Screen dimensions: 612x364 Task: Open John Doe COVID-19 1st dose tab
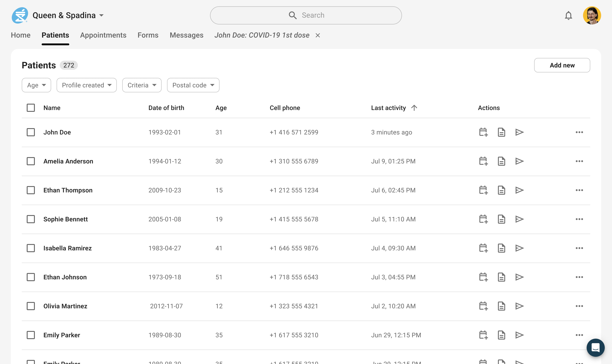coord(262,35)
